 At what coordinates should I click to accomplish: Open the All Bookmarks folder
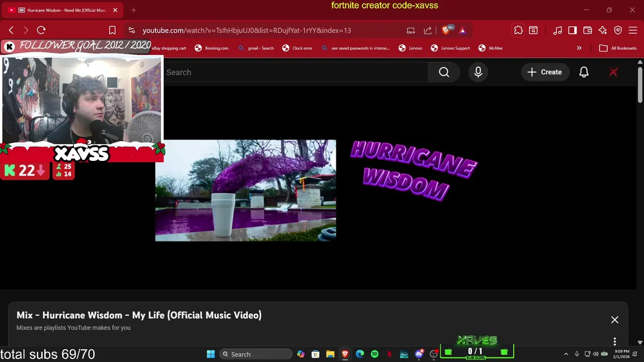point(618,48)
